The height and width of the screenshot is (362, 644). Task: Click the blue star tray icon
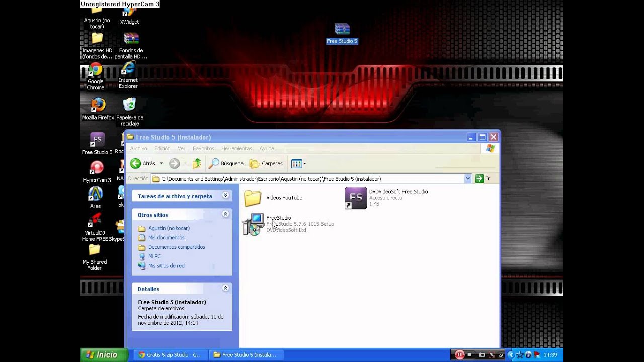click(x=520, y=355)
